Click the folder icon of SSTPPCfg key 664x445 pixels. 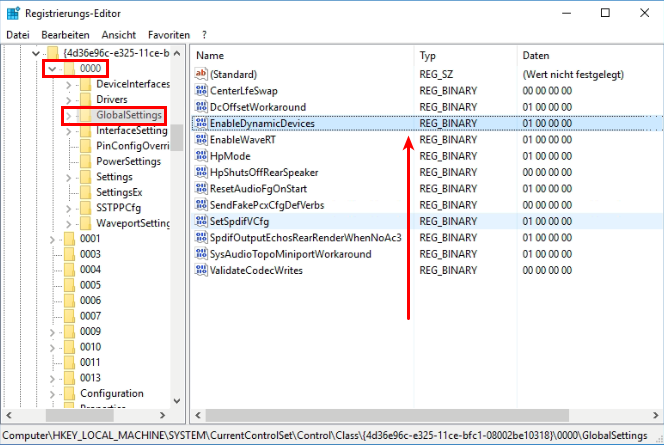[86, 208]
